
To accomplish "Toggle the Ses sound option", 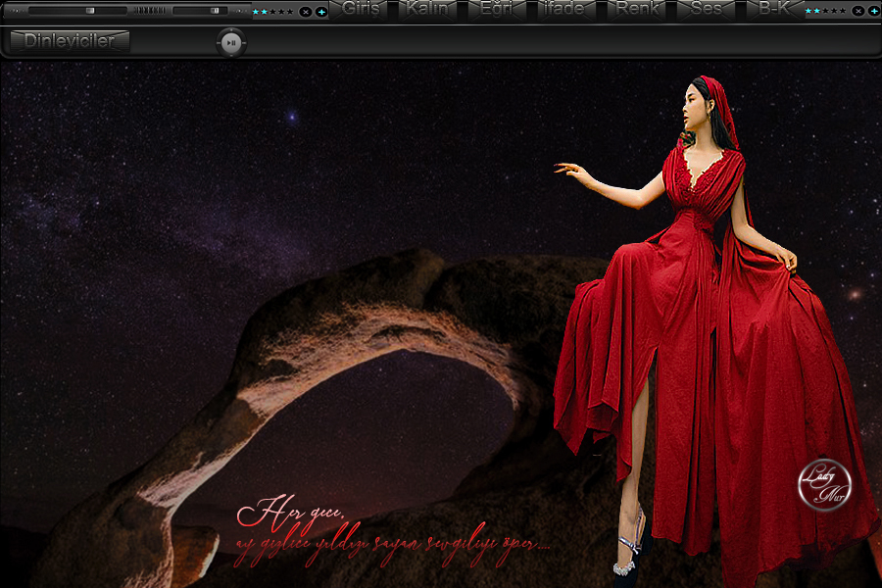I will pos(706,10).
